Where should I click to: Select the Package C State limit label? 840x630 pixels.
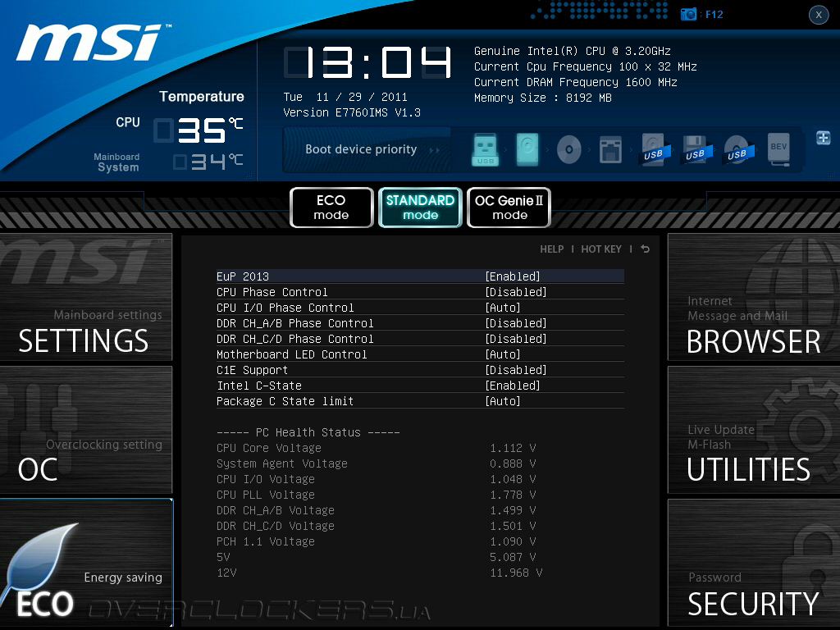[x=285, y=400]
